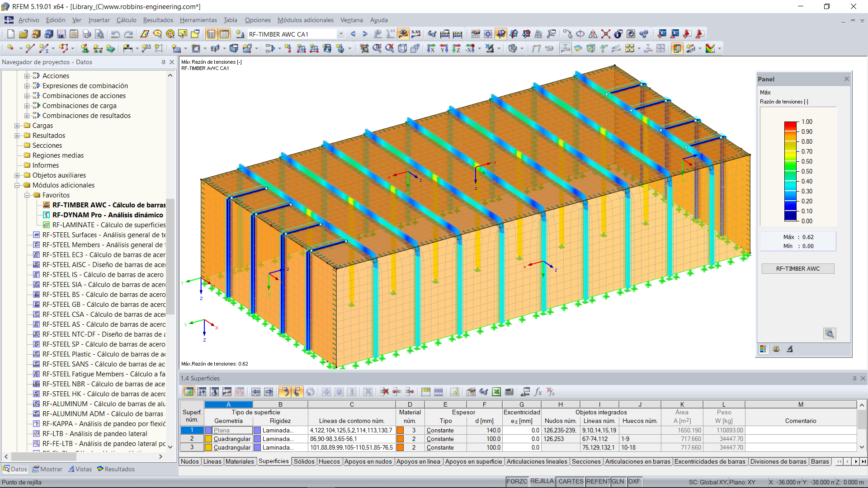Click the New document icon
Screen dimensions: 868x488
coord(11,34)
